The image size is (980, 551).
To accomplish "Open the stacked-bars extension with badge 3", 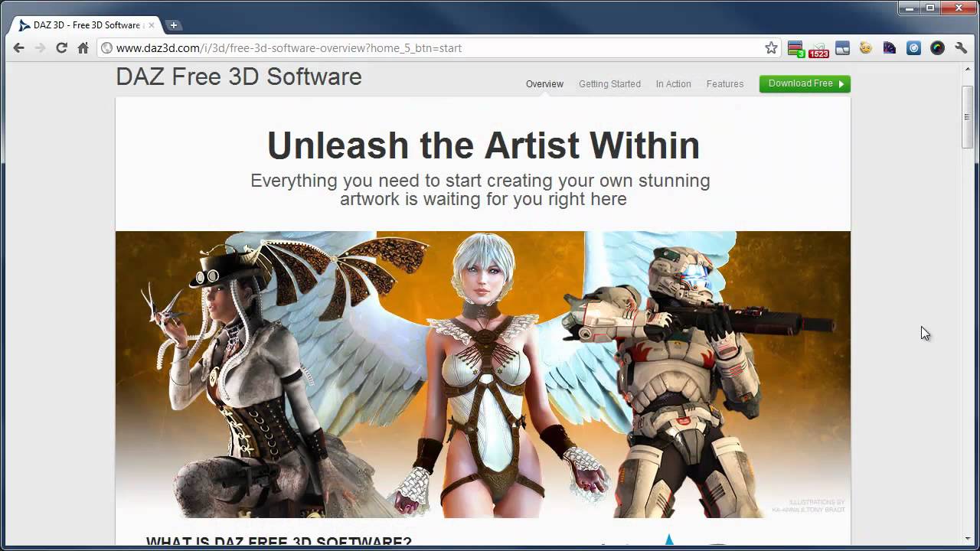I will pos(795,48).
